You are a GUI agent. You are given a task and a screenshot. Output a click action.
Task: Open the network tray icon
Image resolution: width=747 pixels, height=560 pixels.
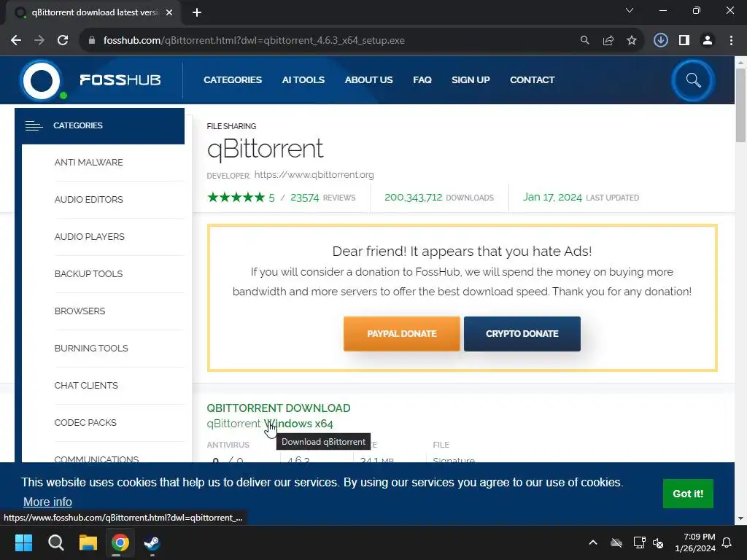639,542
